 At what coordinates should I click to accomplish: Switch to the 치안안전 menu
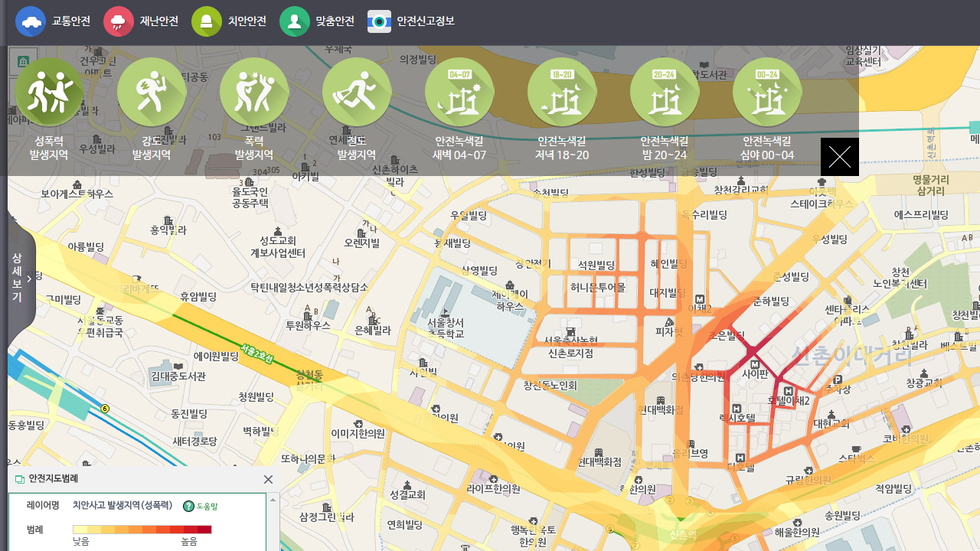[x=229, y=21]
